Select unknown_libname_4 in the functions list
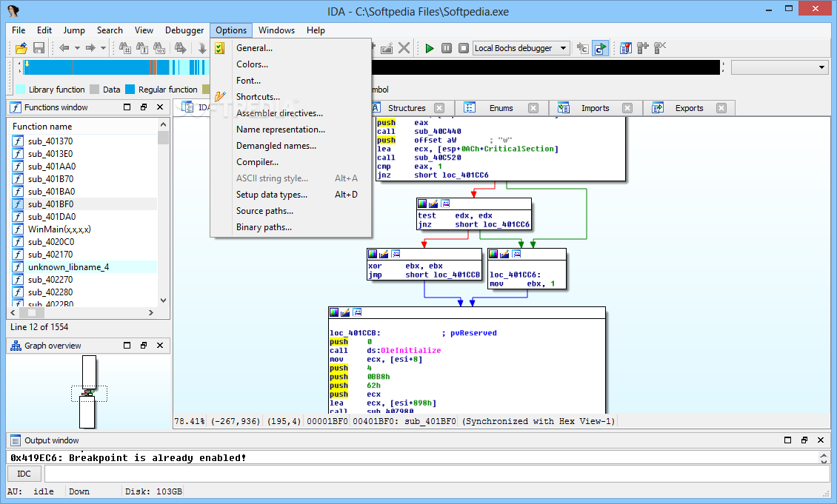Image resolution: width=837 pixels, height=504 pixels. [x=84, y=267]
